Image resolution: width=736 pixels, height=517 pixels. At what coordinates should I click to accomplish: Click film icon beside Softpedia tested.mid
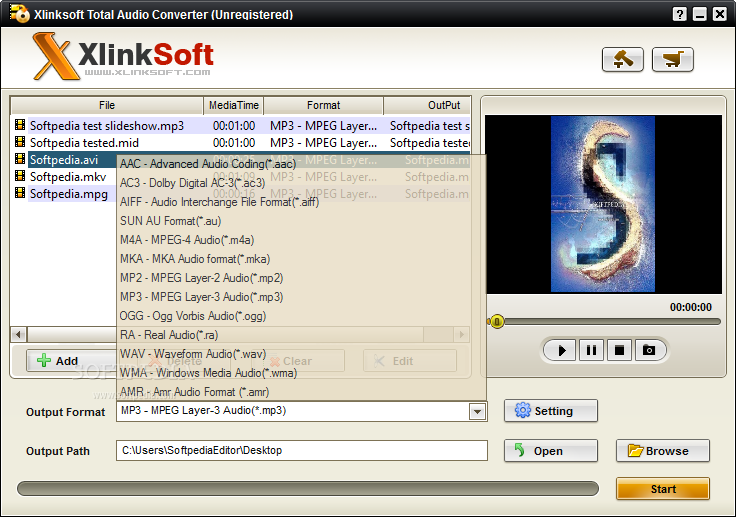20,142
